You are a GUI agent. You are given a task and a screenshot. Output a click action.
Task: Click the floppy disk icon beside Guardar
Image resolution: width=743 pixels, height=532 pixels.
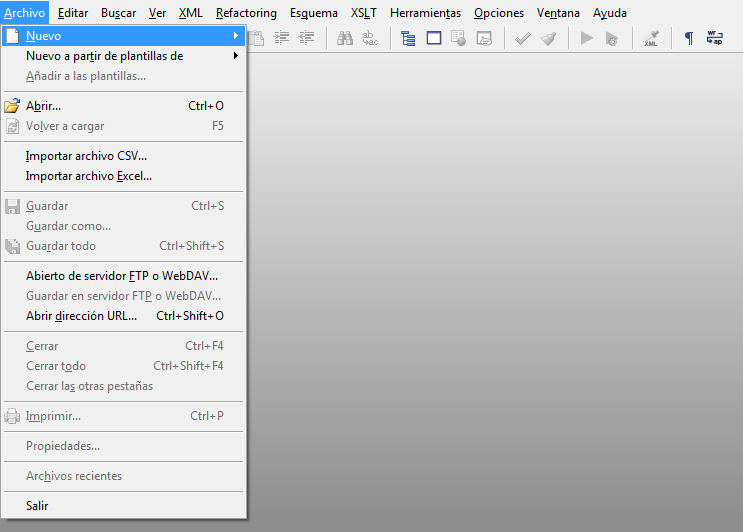[12, 206]
